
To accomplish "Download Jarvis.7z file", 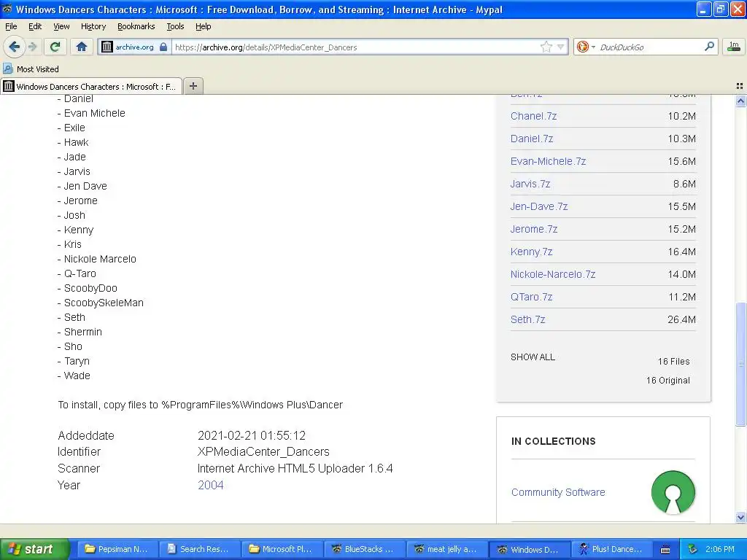I will 530,184.
